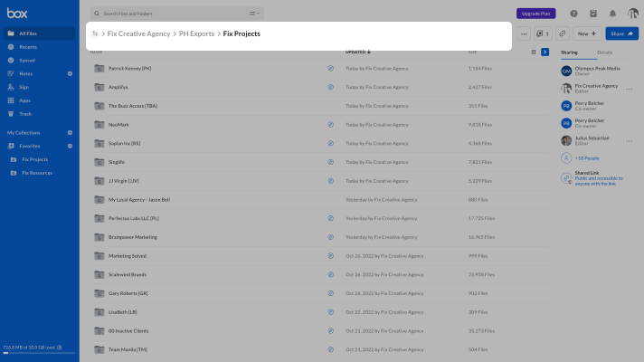Open tasks checklist icon

593,14
